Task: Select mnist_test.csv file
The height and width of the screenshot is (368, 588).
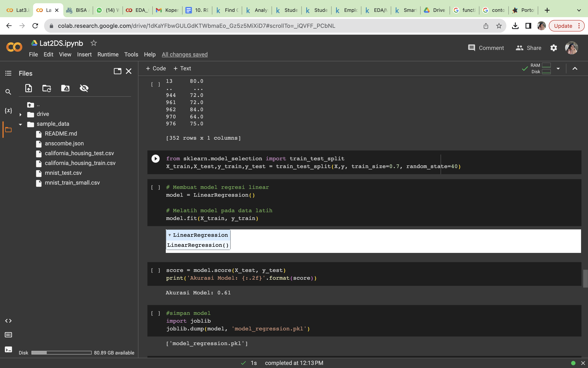Action: [x=63, y=173]
